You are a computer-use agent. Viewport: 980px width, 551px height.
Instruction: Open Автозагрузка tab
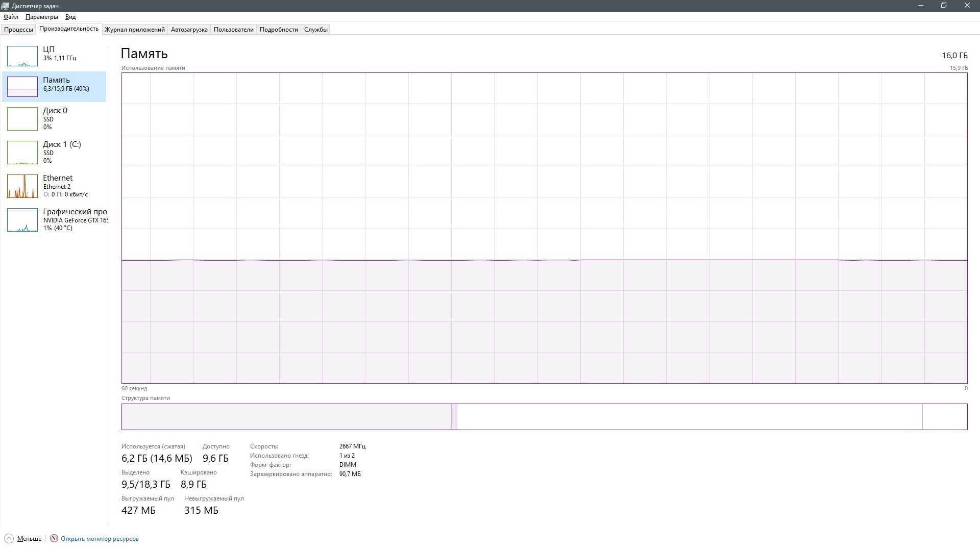click(188, 29)
